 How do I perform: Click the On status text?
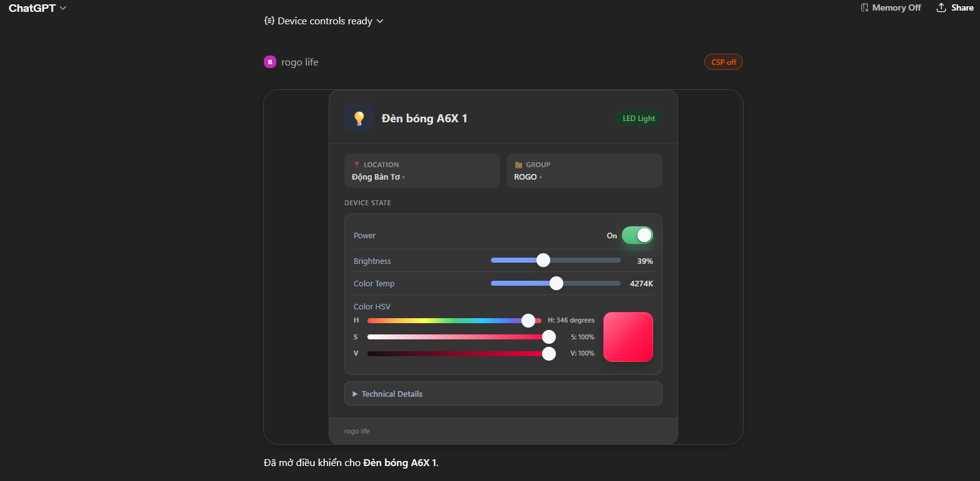tap(612, 236)
